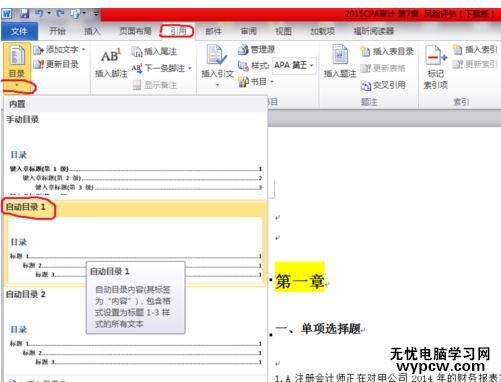Click the 书目 bibliography icon
The image size is (501, 382).
(x=243, y=82)
